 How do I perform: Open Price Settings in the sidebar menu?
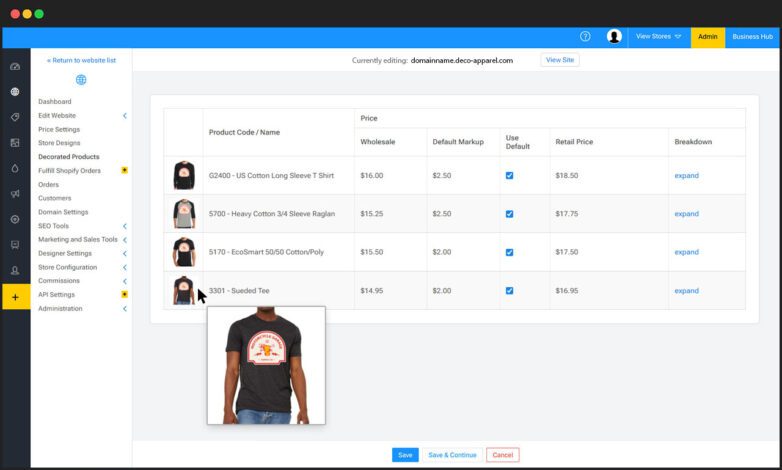59,129
